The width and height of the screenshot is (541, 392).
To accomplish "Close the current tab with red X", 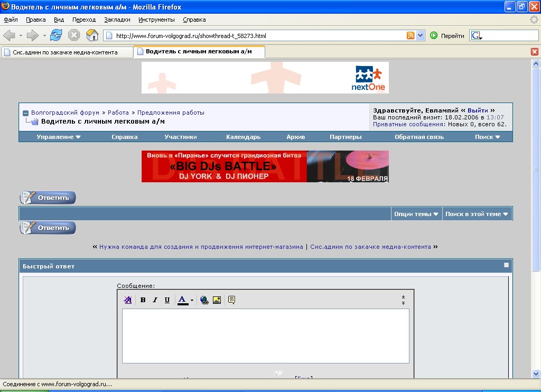I will tap(535, 52).
